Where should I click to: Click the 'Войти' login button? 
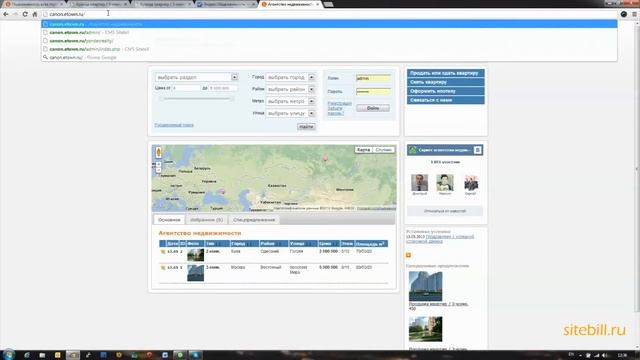373,108
